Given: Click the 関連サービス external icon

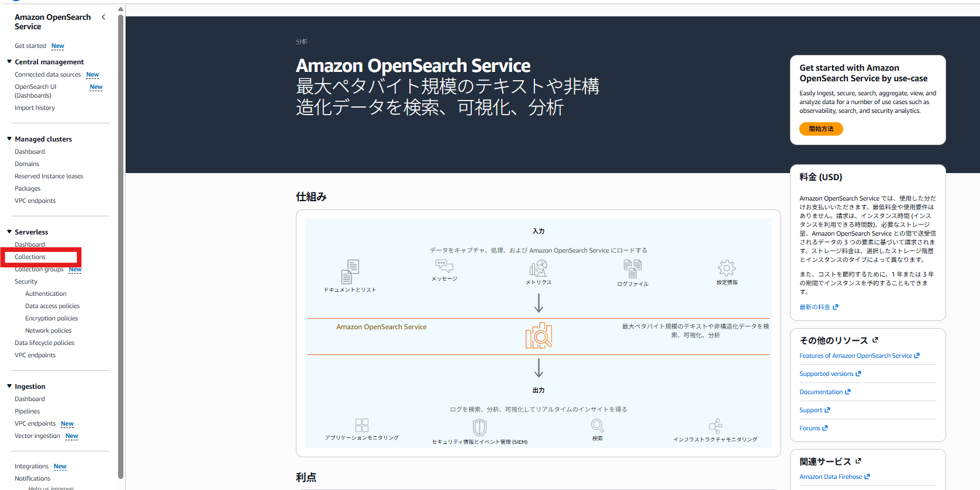Looking at the screenshot, I should coord(858,461).
